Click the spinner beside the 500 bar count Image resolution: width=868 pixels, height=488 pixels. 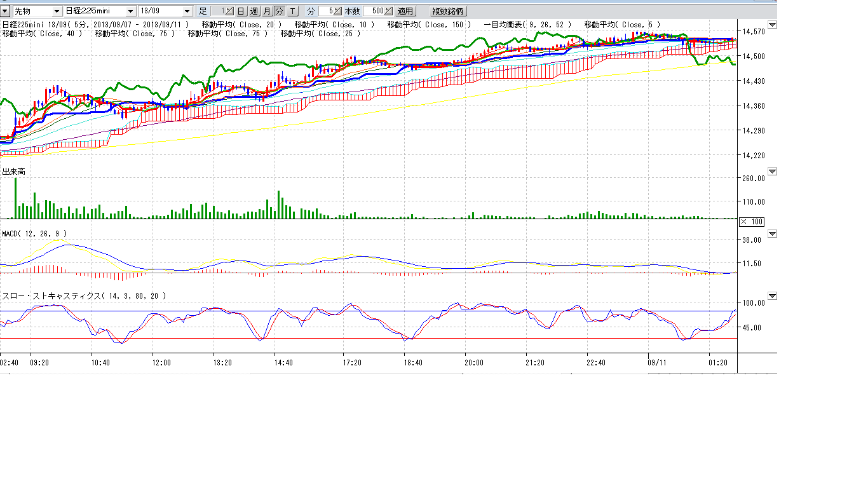tap(388, 11)
